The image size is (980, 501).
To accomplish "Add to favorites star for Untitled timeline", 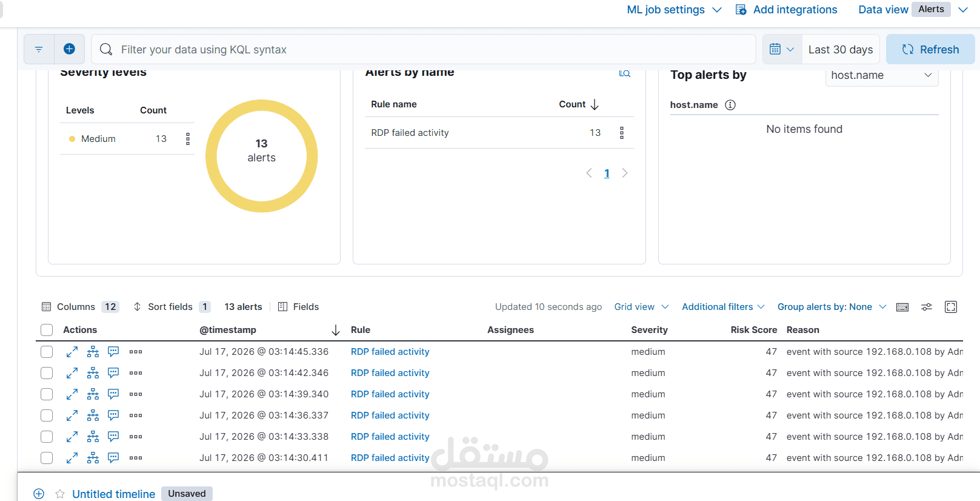I will [x=60, y=494].
